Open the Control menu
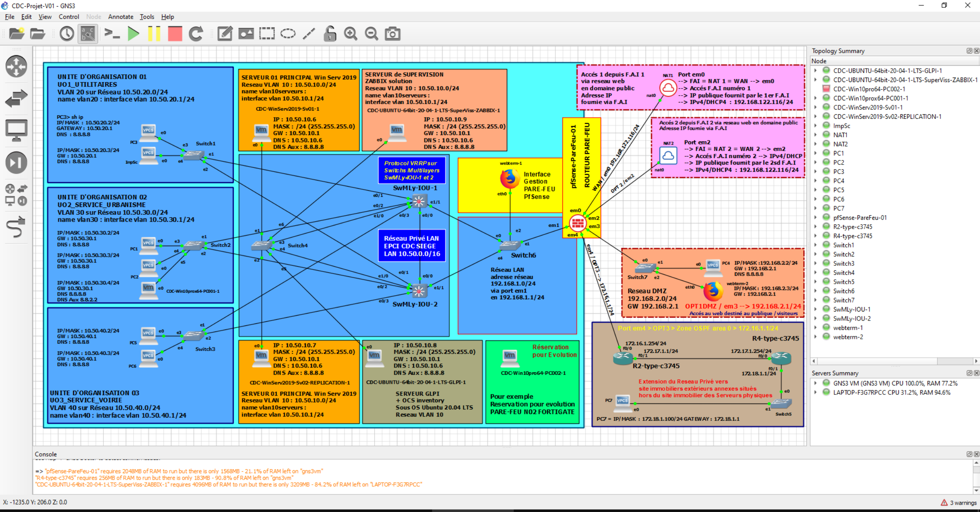The width and height of the screenshot is (980, 512). pos(69,17)
